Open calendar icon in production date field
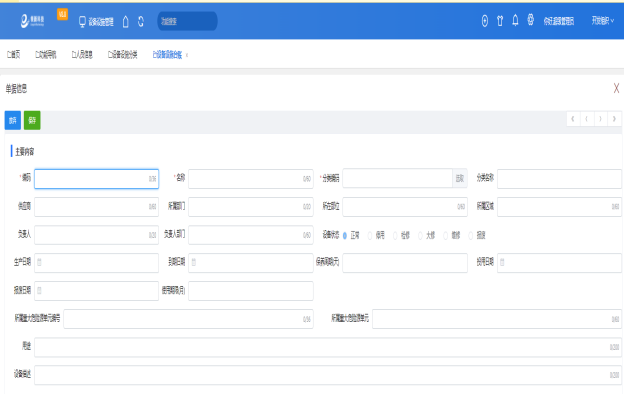 39,262
